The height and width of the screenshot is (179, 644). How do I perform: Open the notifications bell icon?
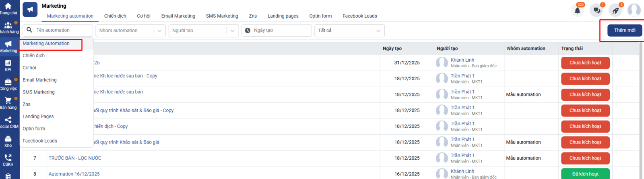(577, 10)
